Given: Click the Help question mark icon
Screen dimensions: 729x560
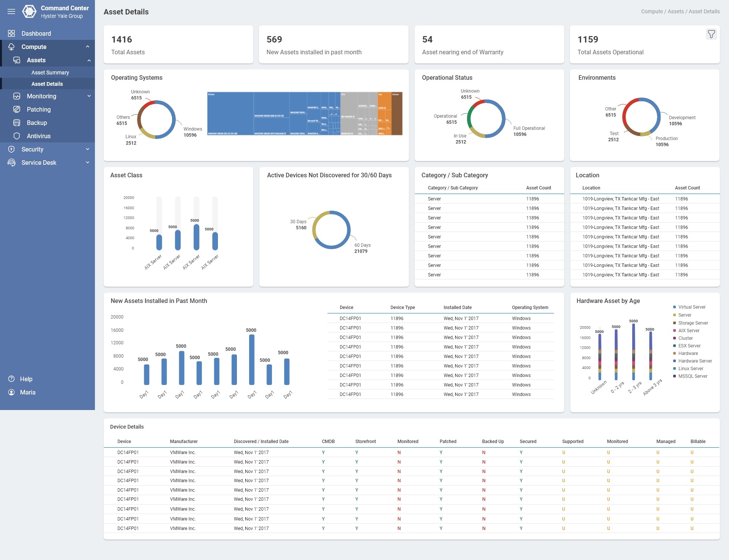Looking at the screenshot, I should 11,379.
